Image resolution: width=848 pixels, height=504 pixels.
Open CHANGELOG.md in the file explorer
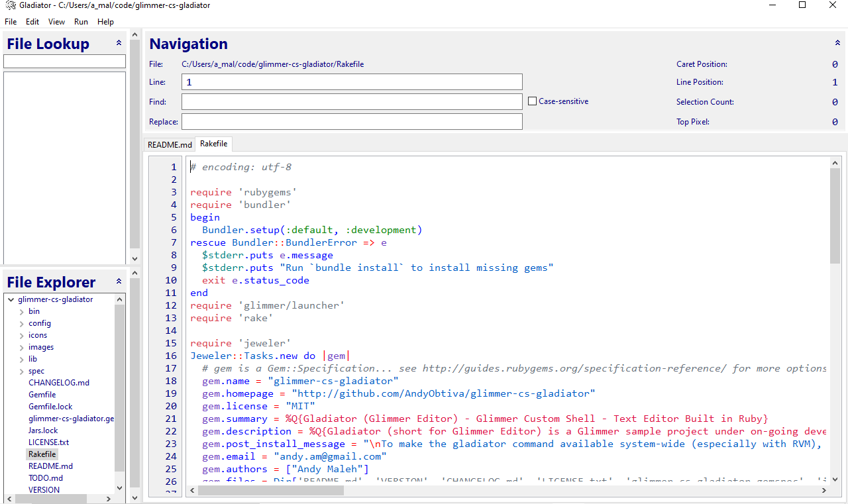coord(59,383)
